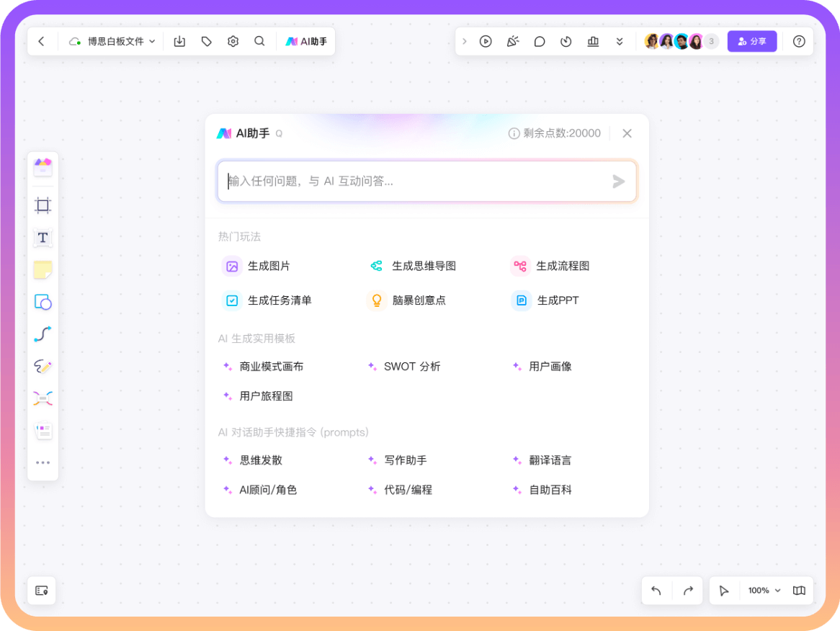Pick the 自助百科 prompt

pyautogui.click(x=542, y=490)
